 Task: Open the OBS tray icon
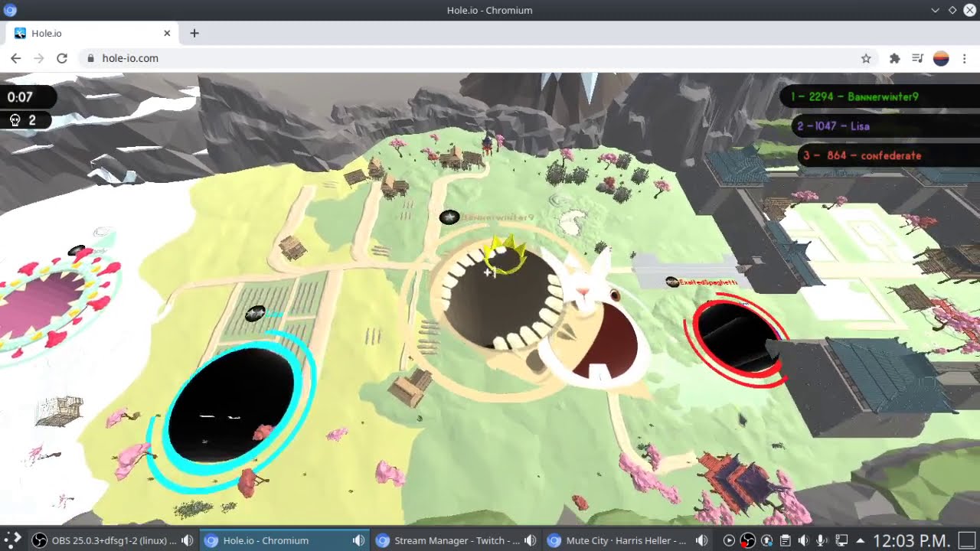tap(748, 540)
